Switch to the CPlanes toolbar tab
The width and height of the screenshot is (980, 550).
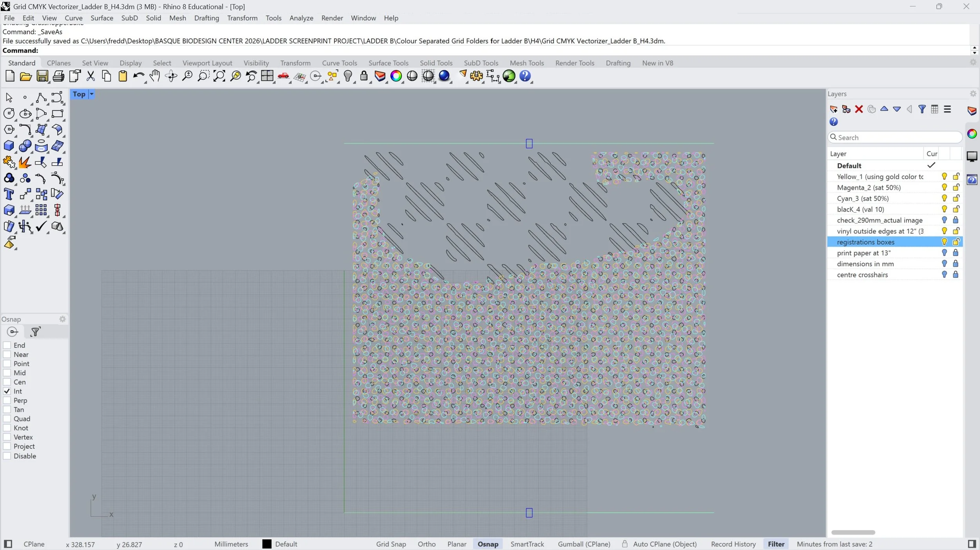tap(59, 63)
